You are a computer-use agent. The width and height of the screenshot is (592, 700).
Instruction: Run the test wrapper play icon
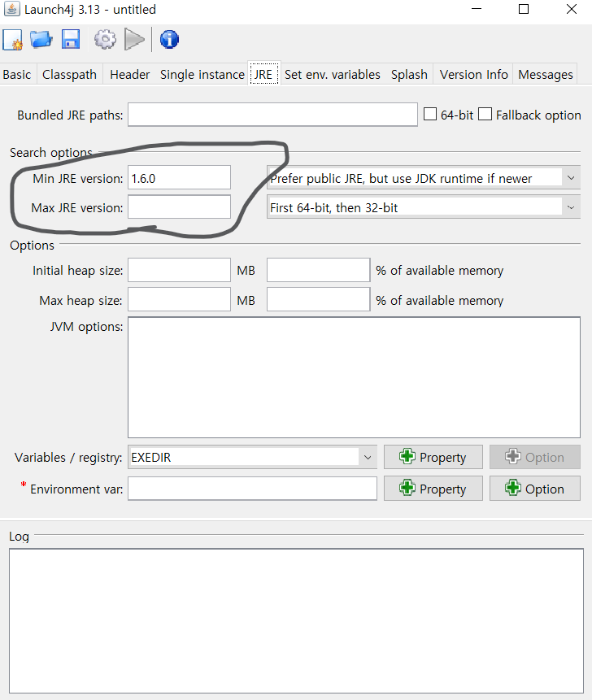pyautogui.click(x=134, y=40)
